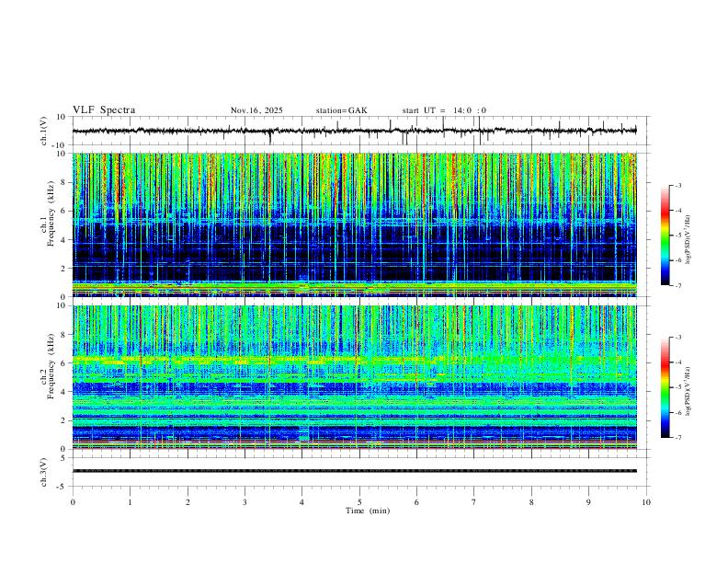
Task: Select the date label 'Nov.16, 2025'
Action: click(256, 110)
